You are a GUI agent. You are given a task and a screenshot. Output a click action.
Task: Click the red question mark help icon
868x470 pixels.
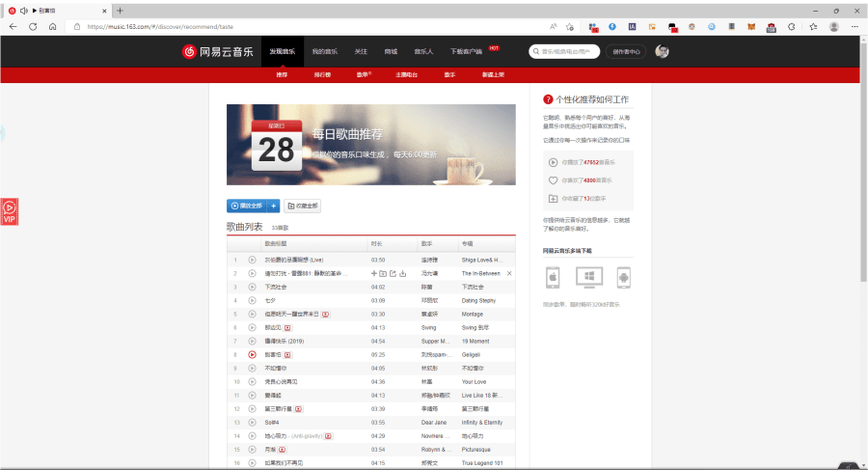tap(548, 99)
